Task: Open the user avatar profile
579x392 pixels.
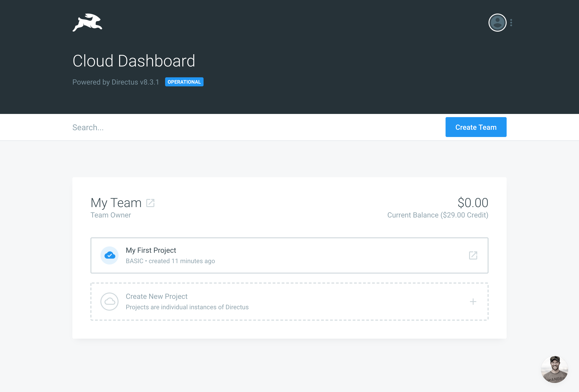Action: (x=497, y=23)
